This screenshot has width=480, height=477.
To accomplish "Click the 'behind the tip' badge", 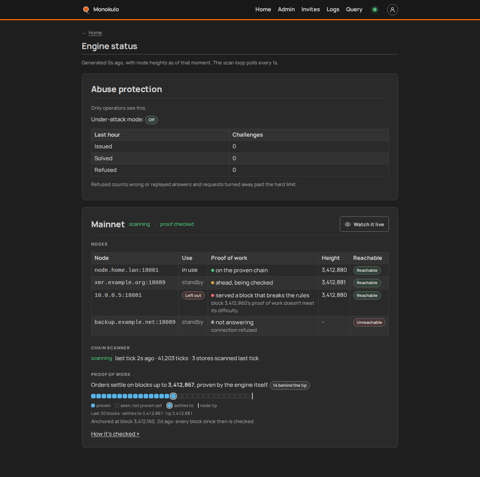I will click(289, 385).
